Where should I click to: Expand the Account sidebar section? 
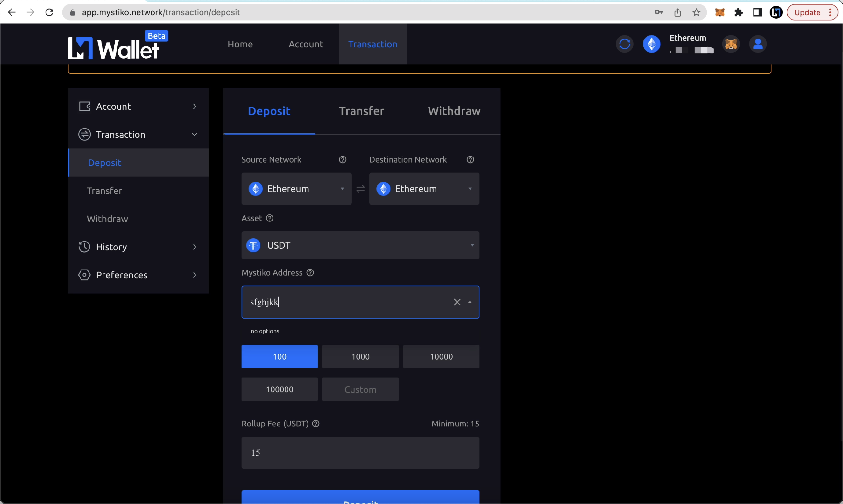[x=138, y=107]
